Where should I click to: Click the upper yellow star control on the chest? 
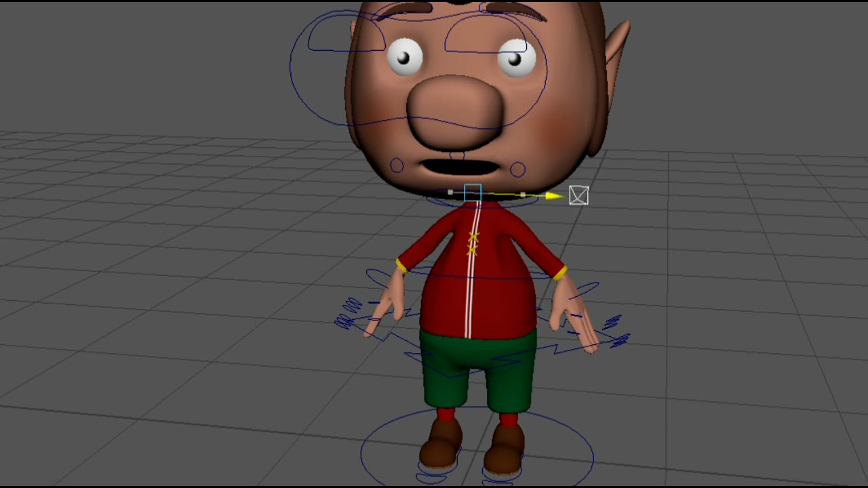(x=473, y=237)
